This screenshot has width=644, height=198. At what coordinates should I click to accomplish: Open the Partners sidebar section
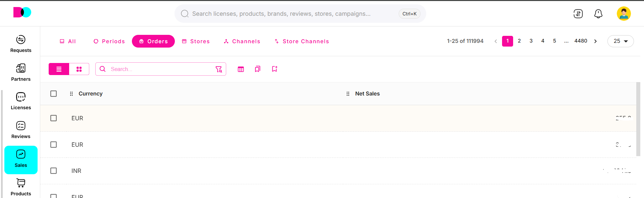point(21,73)
